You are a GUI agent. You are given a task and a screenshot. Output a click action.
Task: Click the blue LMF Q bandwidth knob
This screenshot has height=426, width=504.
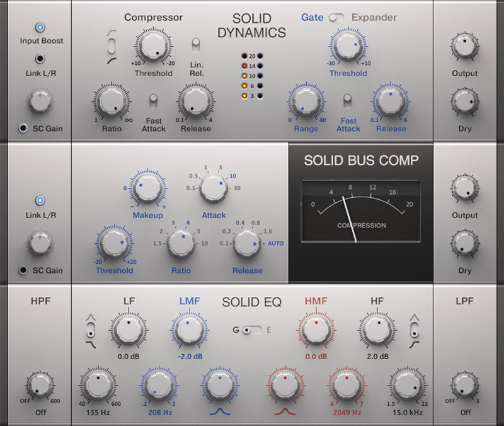(x=219, y=385)
